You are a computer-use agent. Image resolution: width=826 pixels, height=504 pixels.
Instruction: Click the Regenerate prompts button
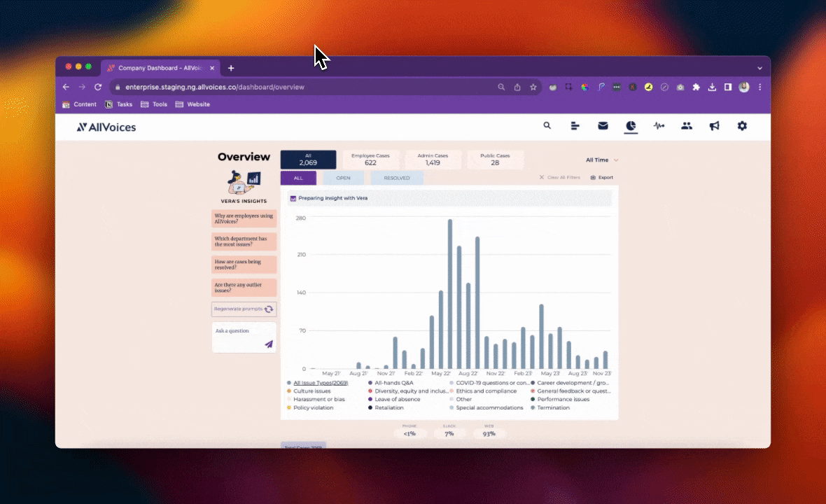pyautogui.click(x=244, y=309)
